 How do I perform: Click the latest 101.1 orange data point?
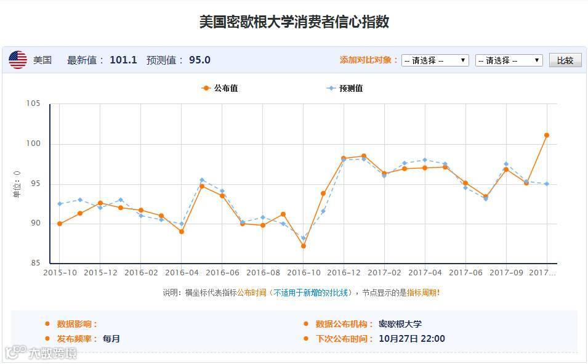(x=546, y=135)
